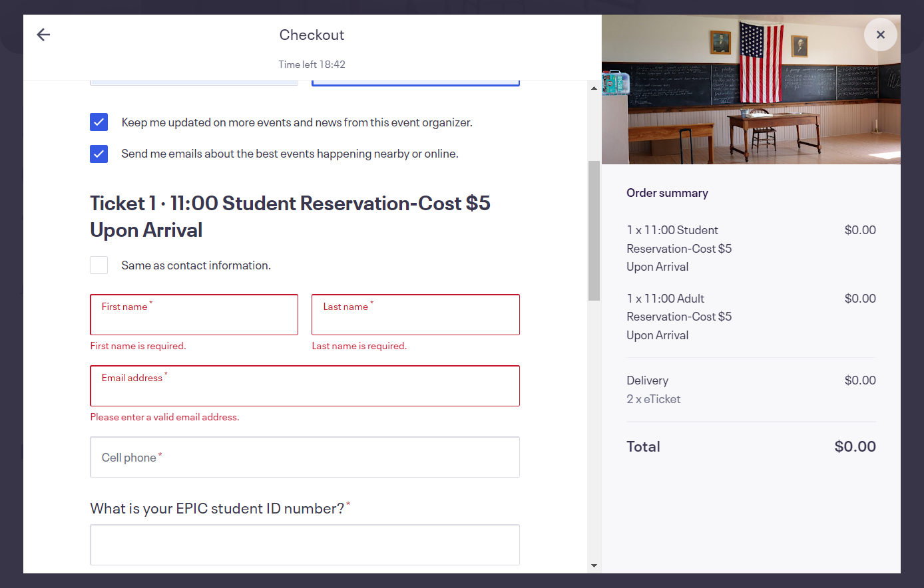Select the '1 x 11:00 Adult Reservation' order line
This screenshot has width=924, height=588.
[751, 317]
